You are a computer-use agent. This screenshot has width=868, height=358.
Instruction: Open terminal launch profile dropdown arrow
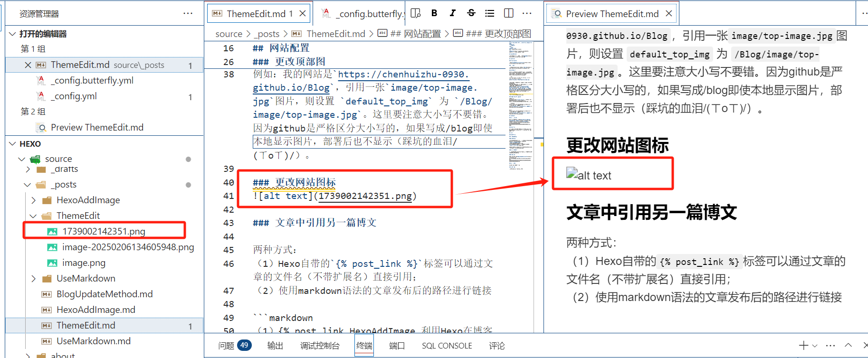tap(815, 346)
